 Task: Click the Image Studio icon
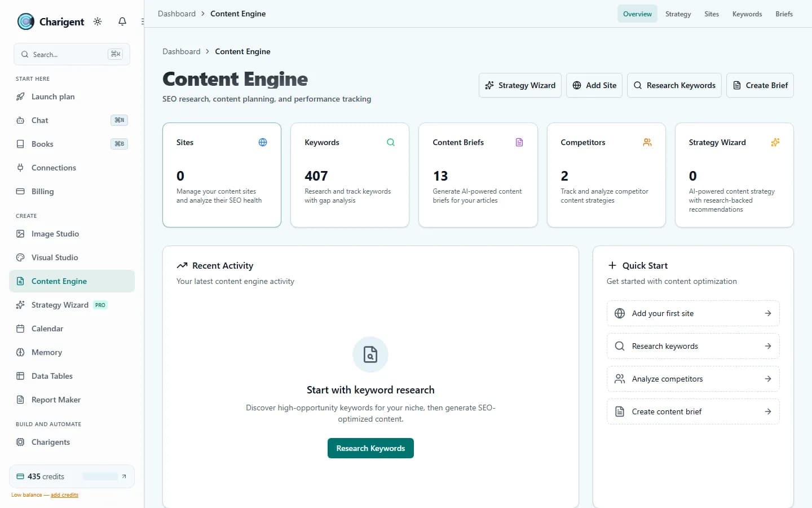pos(20,234)
